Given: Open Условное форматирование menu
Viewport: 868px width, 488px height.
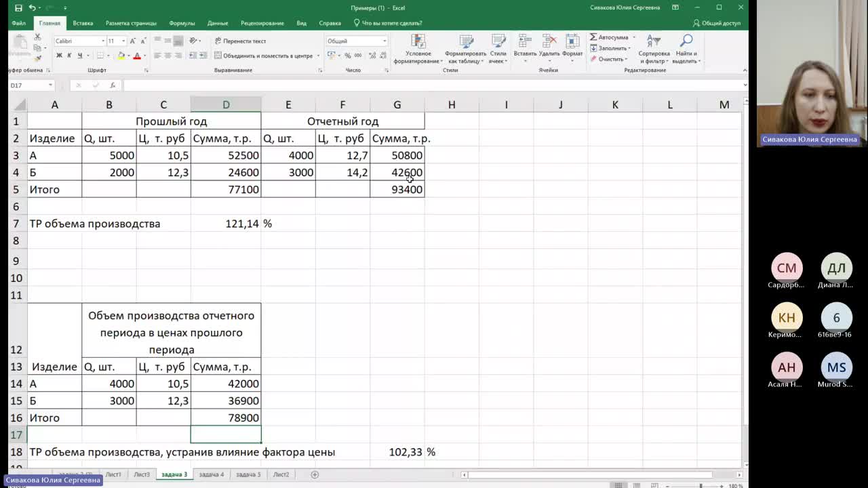Looking at the screenshot, I should tap(418, 49).
